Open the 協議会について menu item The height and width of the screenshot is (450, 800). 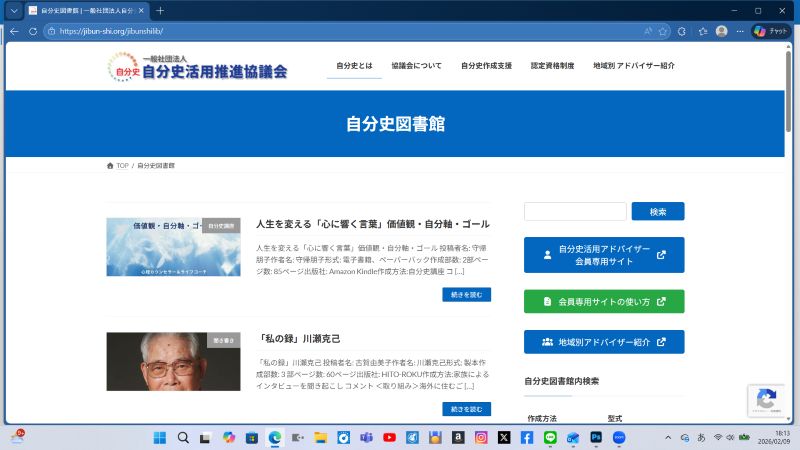click(x=416, y=66)
